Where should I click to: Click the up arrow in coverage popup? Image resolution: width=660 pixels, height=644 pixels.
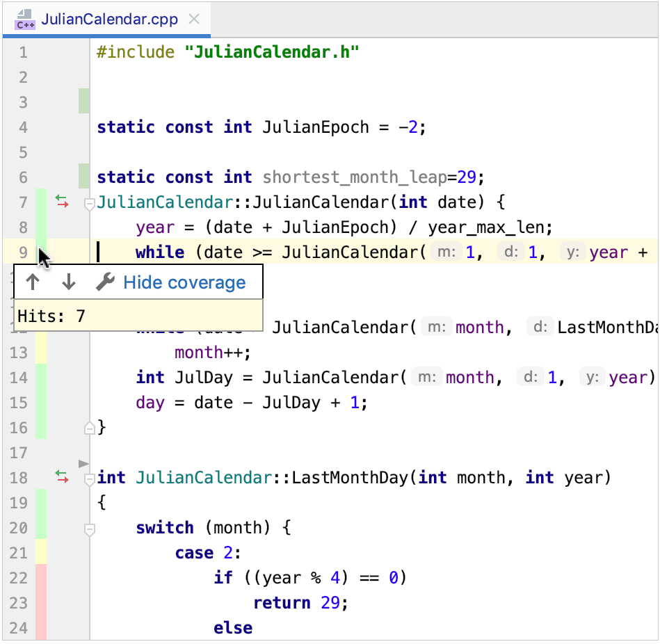[x=33, y=282]
